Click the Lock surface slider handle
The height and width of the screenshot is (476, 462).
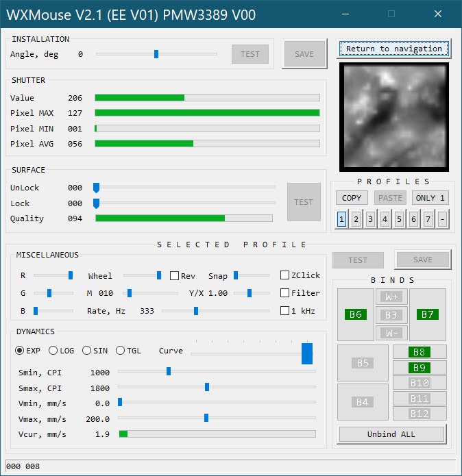(x=96, y=203)
